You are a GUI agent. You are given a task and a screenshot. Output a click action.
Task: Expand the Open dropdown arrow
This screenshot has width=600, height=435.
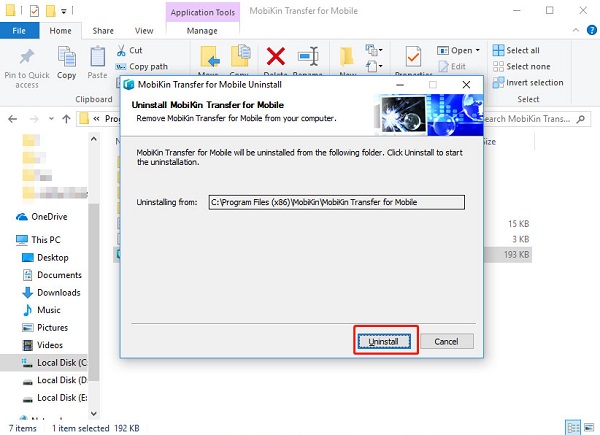point(478,51)
